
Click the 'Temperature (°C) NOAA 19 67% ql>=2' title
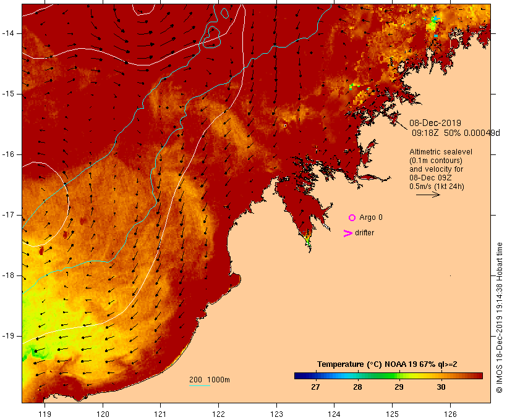(x=387, y=364)
